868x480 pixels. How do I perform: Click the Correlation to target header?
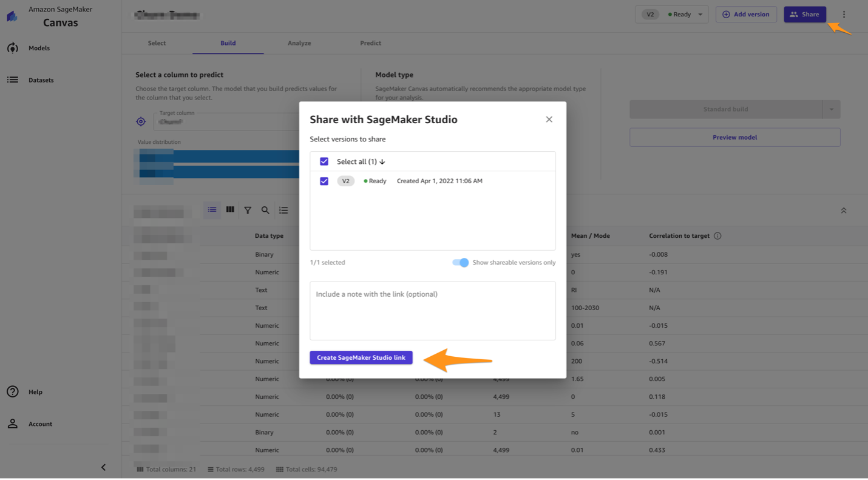click(679, 236)
